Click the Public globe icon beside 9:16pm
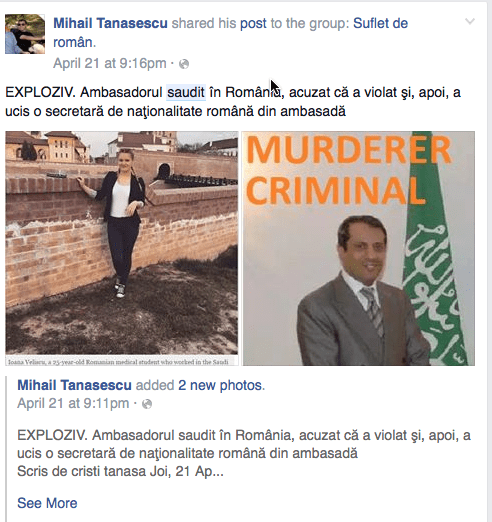 184,64
